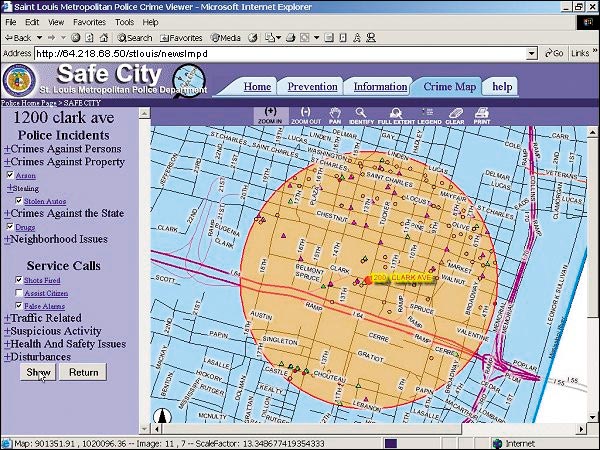
Task: Expand the Disturbances category
Action: tap(7, 357)
